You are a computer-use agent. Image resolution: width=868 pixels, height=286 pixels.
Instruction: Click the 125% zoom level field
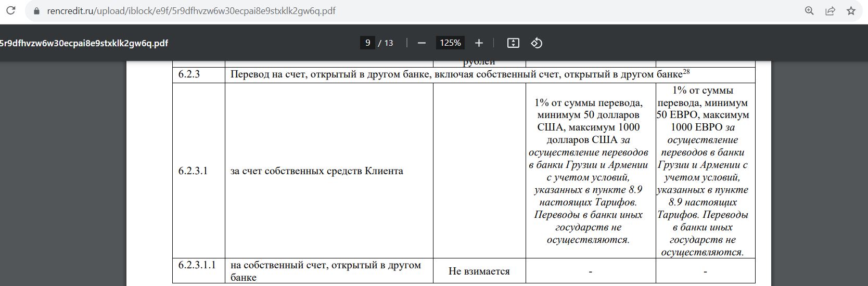tap(450, 43)
